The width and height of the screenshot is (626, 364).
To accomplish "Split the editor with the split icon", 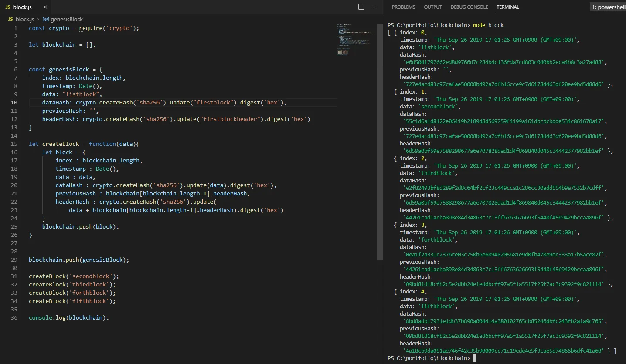I will [x=361, y=7].
